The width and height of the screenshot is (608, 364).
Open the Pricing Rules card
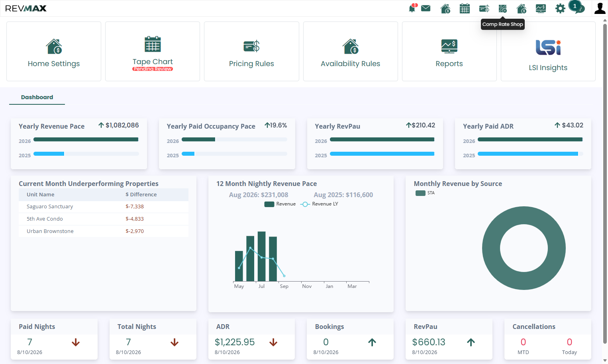251,51
